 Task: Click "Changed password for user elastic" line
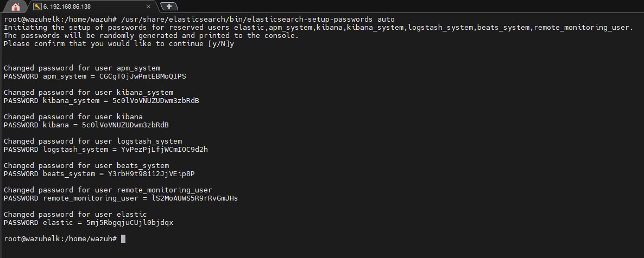(x=75, y=215)
